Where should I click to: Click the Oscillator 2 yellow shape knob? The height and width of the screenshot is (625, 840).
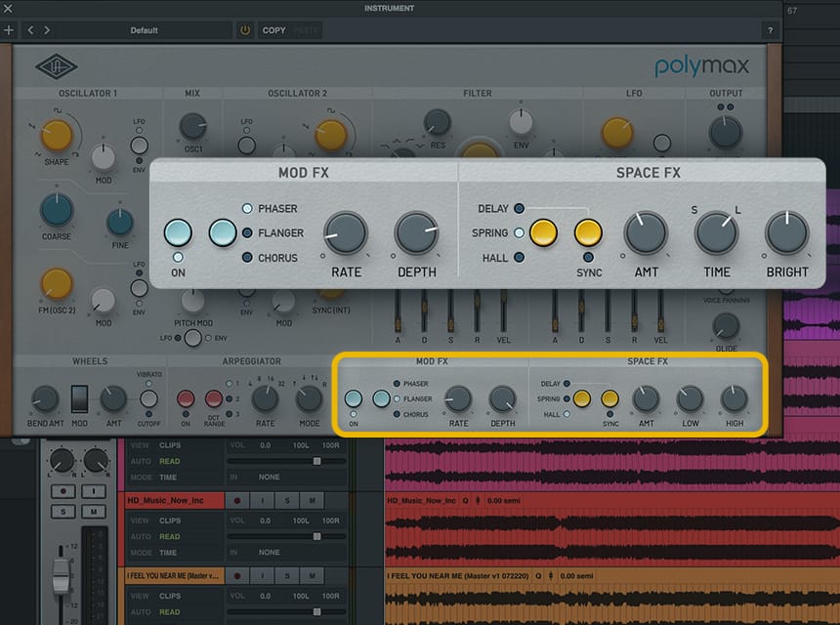pyautogui.click(x=331, y=135)
